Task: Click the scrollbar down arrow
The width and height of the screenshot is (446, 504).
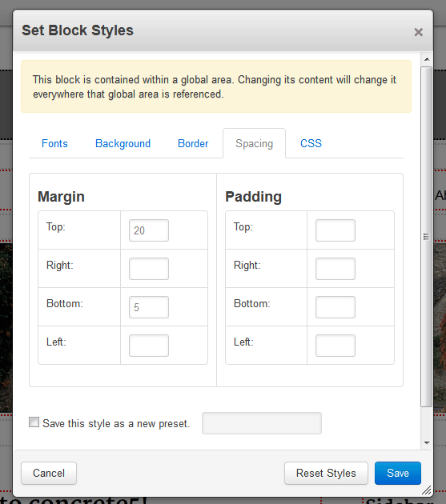Action: pyautogui.click(x=427, y=442)
